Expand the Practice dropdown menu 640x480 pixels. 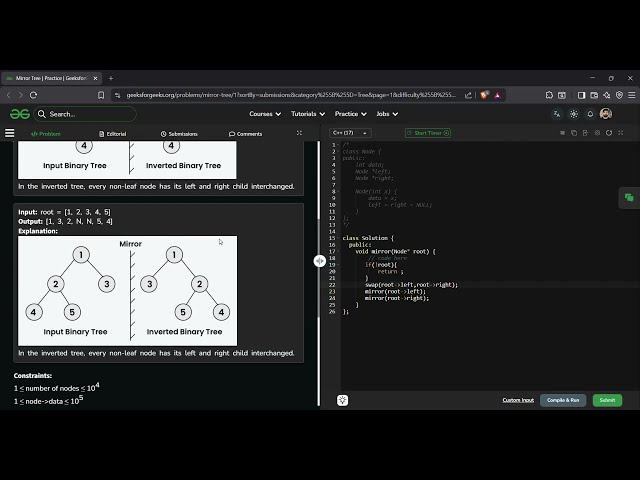click(351, 114)
